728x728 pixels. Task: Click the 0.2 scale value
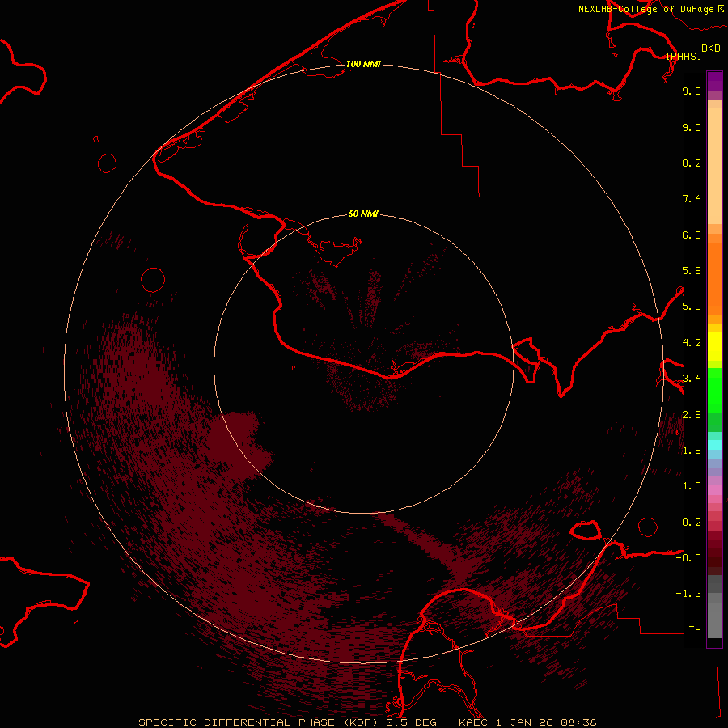[x=692, y=523]
